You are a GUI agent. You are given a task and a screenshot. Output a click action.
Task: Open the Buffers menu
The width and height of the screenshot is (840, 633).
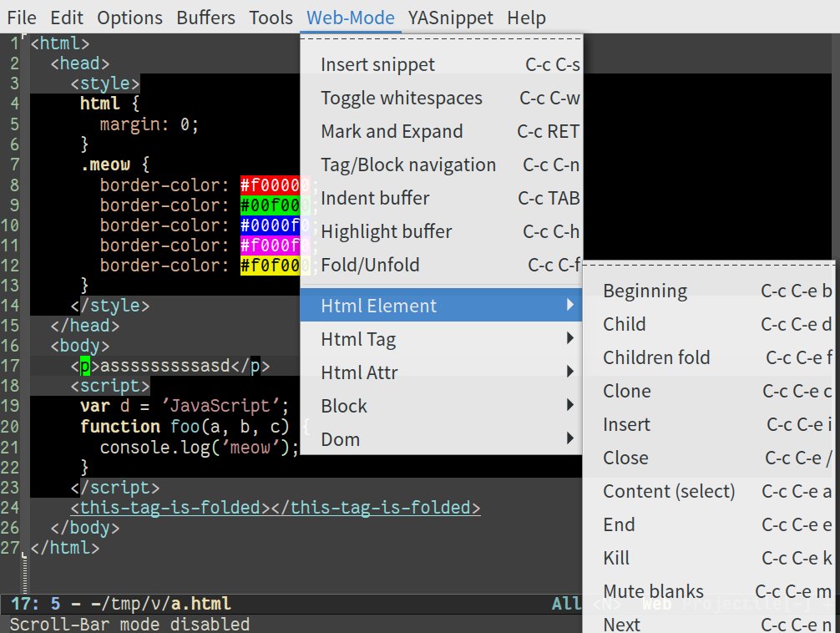tap(205, 18)
